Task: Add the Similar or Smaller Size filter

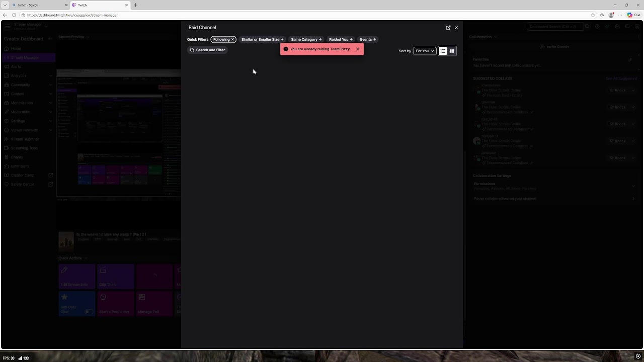Action: [262, 39]
